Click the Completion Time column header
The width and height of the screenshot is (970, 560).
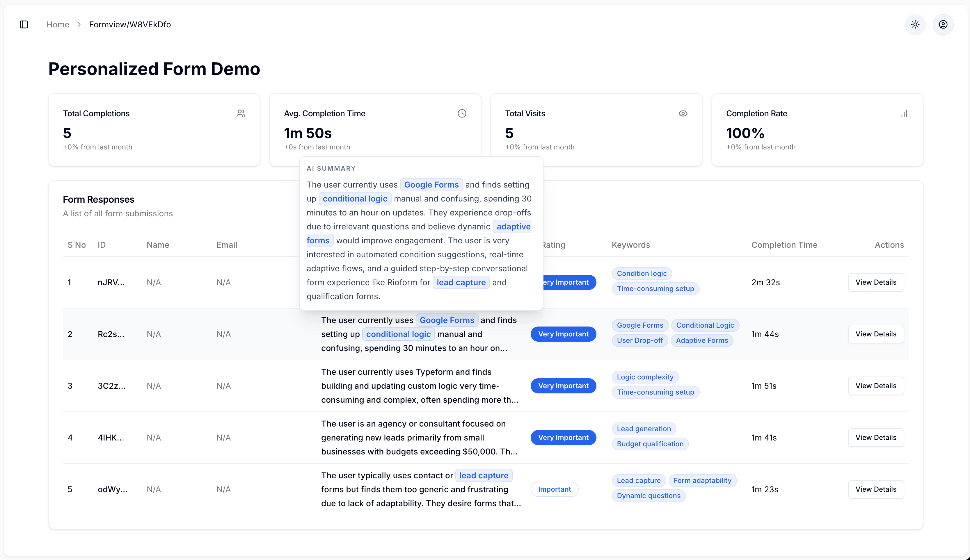pos(784,245)
